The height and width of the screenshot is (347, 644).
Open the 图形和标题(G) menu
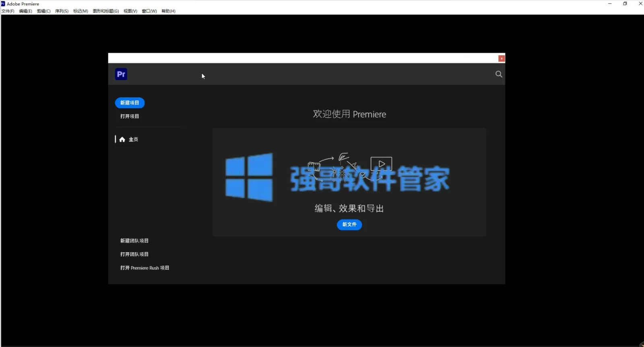(x=106, y=11)
